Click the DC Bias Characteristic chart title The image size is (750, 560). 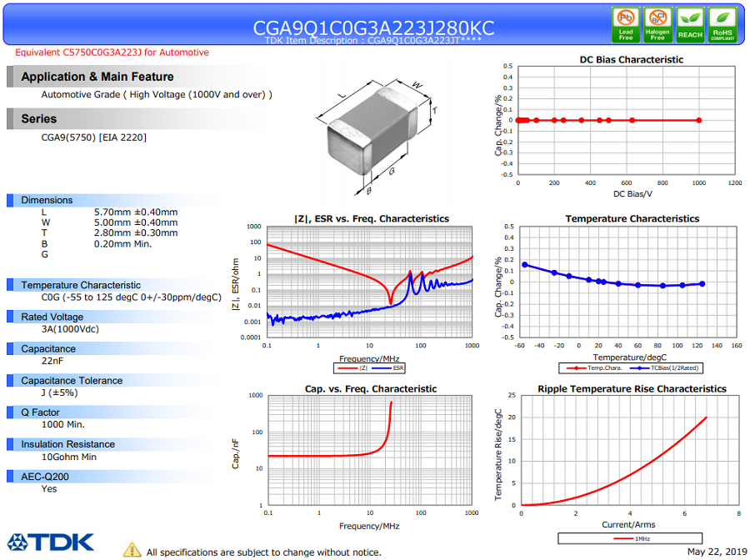pyautogui.click(x=632, y=60)
